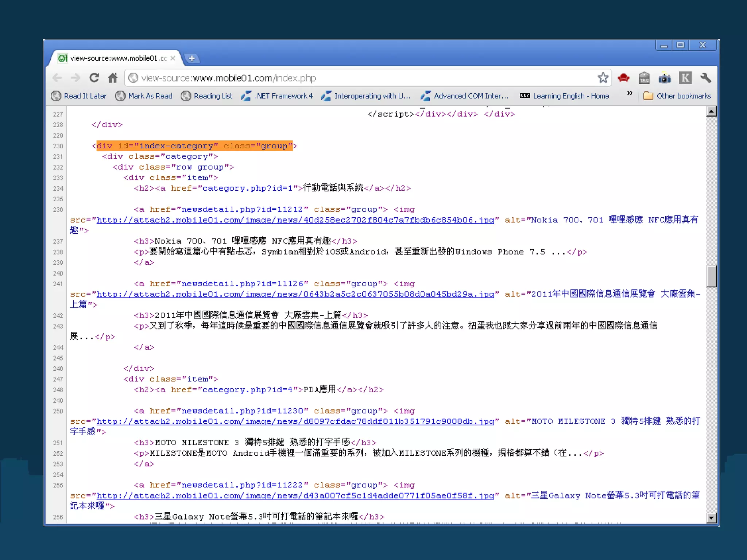Click the K extension icon
The image size is (747, 560).
685,78
